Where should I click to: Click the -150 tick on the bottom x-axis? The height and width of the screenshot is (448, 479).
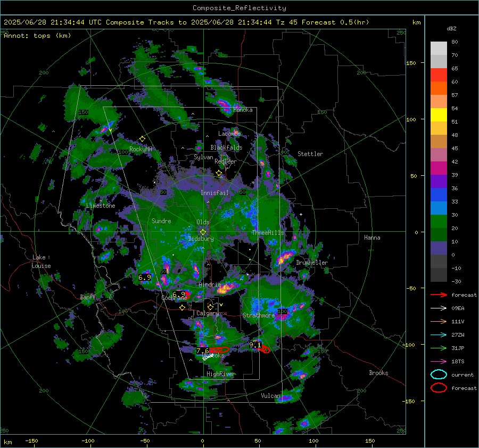pos(32,441)
